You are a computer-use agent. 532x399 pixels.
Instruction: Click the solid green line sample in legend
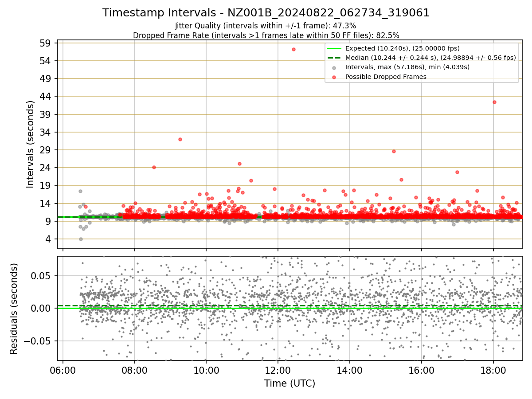click(x=334, y=48)
